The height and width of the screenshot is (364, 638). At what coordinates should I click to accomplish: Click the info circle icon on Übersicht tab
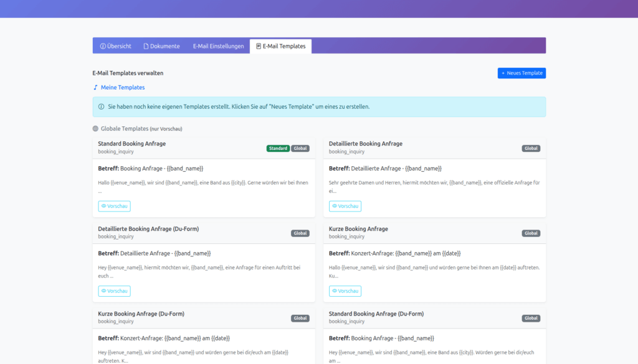tap(103, 46)
